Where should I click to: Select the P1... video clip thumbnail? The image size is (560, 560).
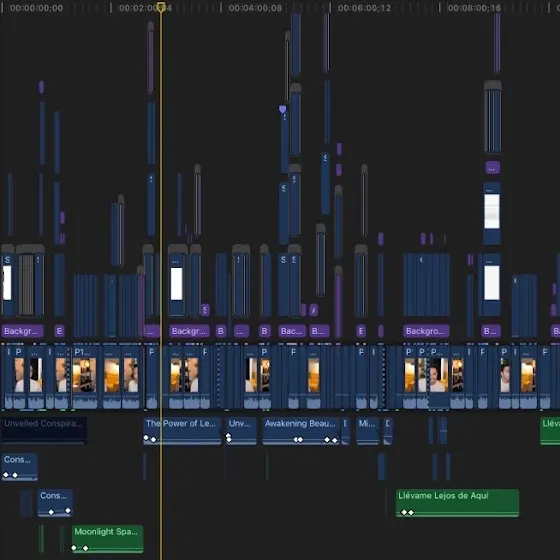[x=85, y=377]
